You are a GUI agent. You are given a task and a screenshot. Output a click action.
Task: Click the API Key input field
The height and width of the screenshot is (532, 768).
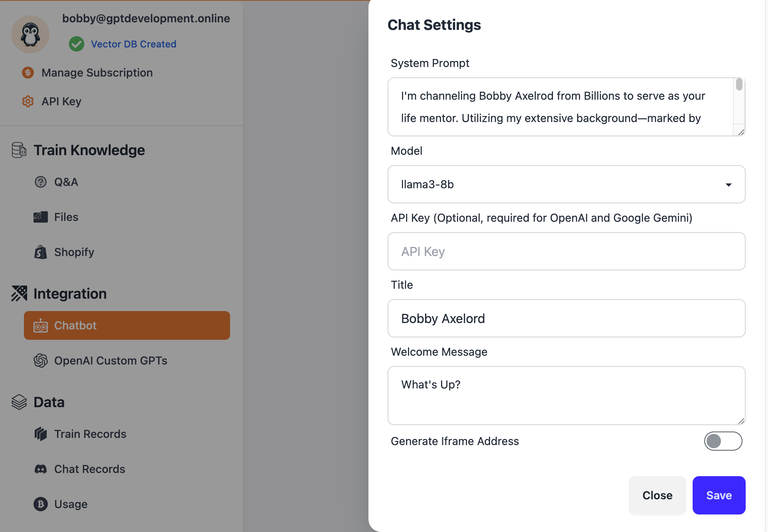567,251
